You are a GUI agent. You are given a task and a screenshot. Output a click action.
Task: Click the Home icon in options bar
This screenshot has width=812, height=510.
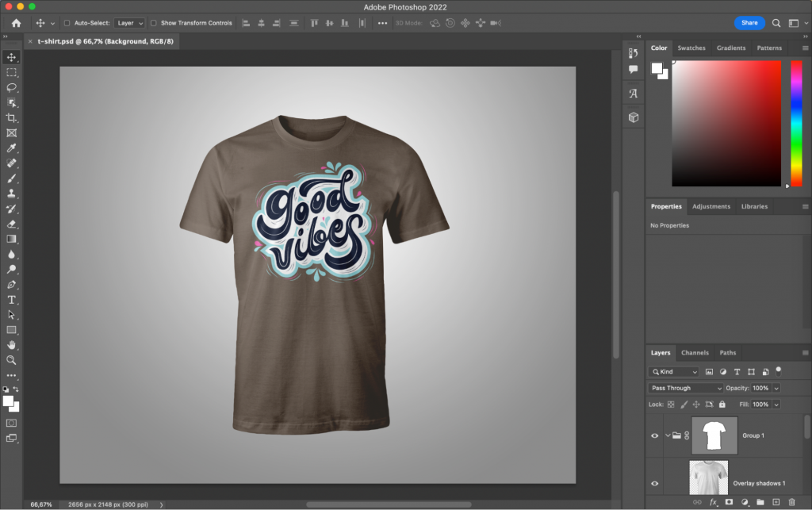tap(16, 23)
